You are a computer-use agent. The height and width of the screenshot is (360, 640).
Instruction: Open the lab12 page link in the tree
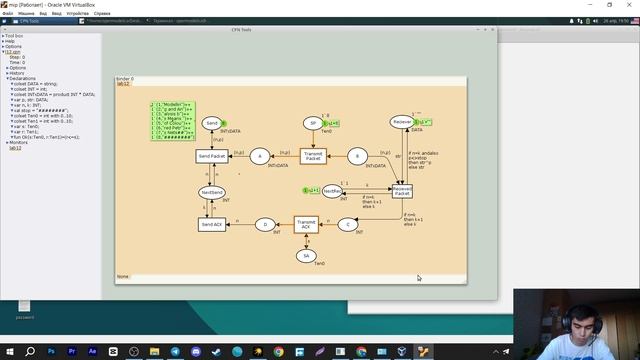click(x=15, y=148)
